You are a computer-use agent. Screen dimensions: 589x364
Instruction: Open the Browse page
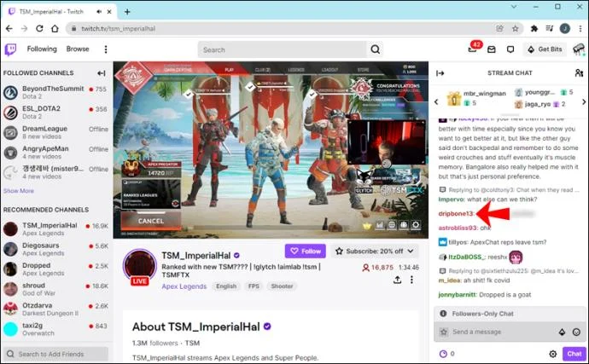tap(78, 49)
